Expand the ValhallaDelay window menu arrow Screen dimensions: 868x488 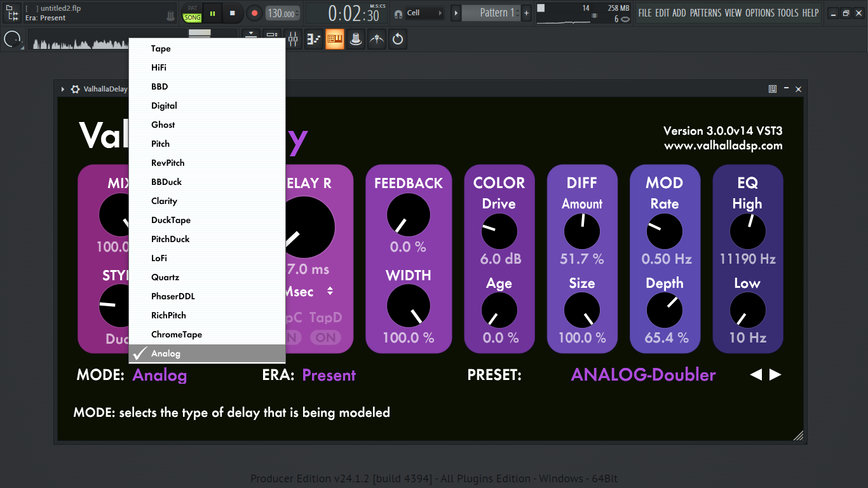pyautogui.click(x=63, y=90)
